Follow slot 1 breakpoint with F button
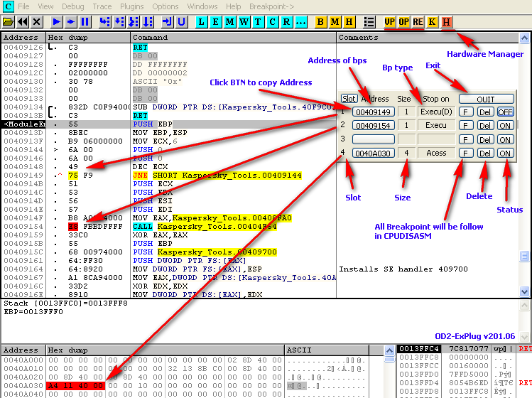The height and width of the screenshot is (398, 532). pyautogui.click(x=466, y=112)
